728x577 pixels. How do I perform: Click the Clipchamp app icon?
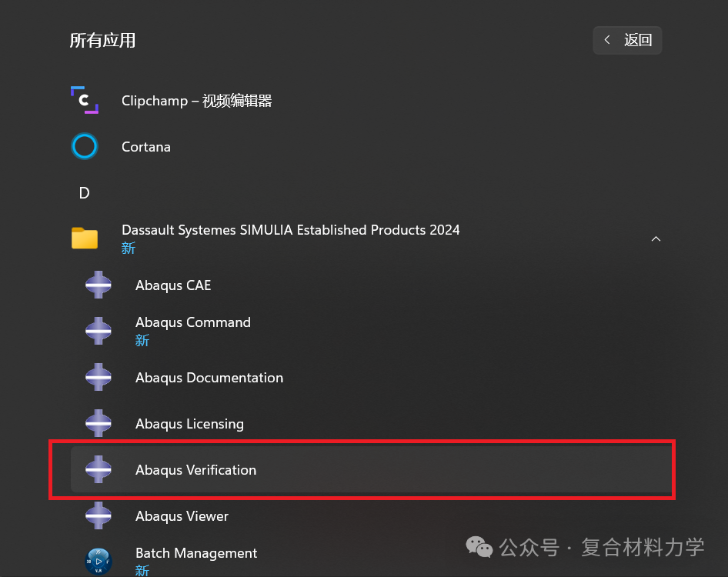click(85, 100)
